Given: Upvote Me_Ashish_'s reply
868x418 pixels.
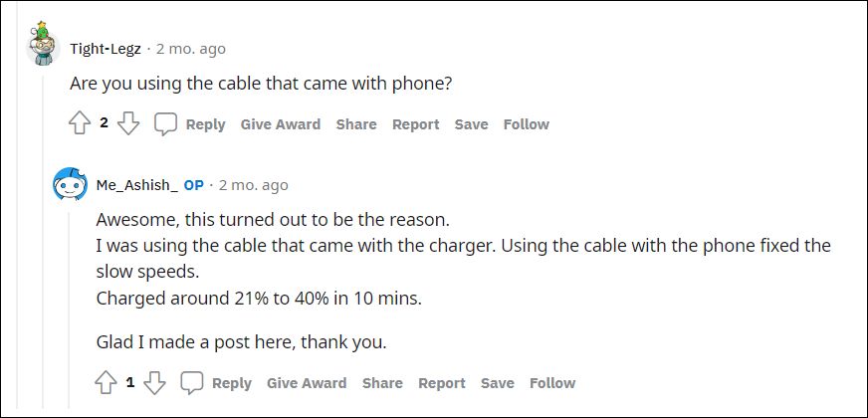Looking at the screenshot, I should [x=106, y=383].
